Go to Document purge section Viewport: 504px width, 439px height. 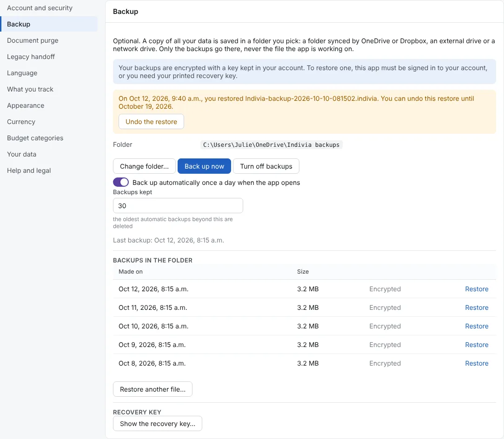(x=49, y=40)
